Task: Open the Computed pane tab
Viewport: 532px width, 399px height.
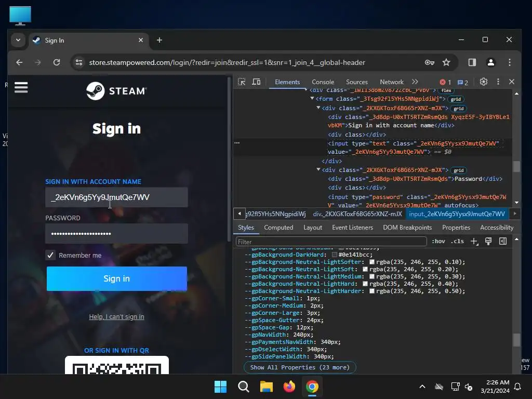Action: click(278, 228)
